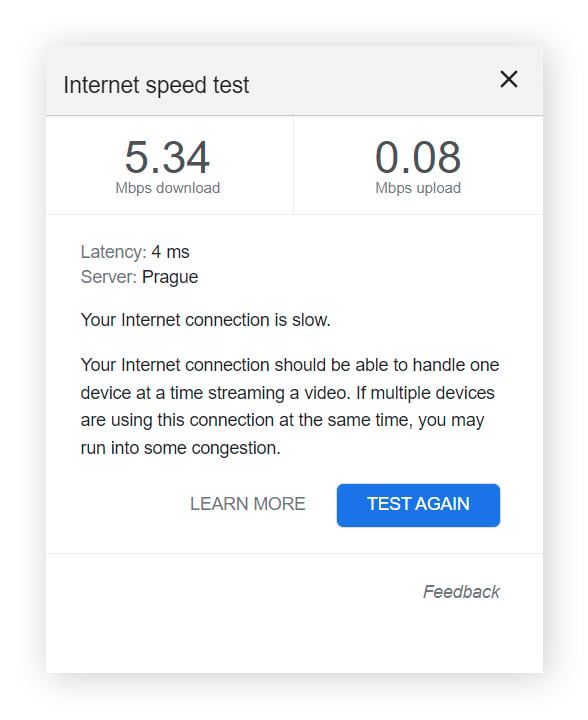Click the "Mbps upload" label
The height and width of the screenshot is (720, 588).
pyautogui.click(x=418, y=188)
